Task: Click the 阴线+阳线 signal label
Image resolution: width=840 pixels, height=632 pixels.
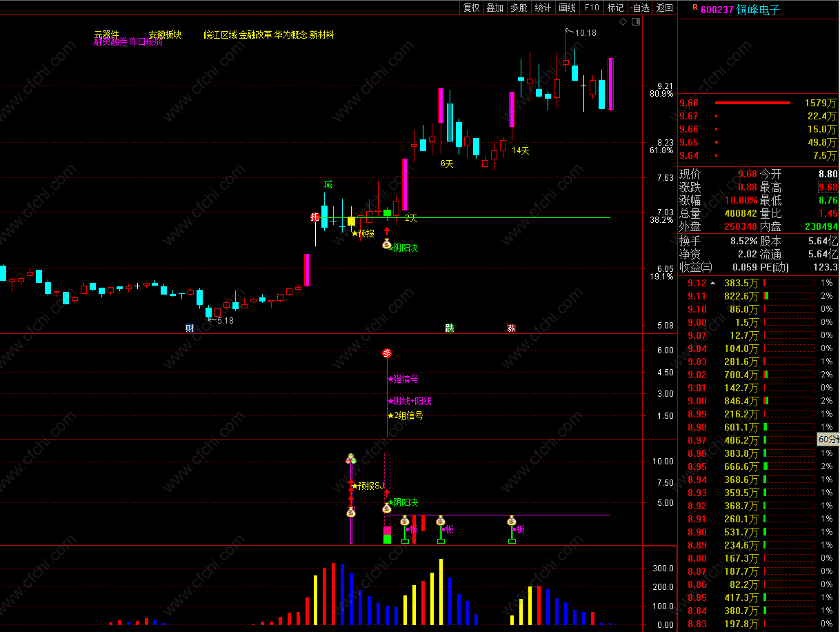Action: [x=410, y=401]
